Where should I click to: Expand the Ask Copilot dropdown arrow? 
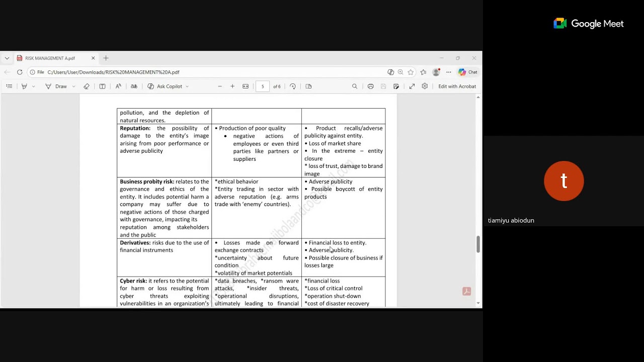pyautogui.click(x=187, y=86)
